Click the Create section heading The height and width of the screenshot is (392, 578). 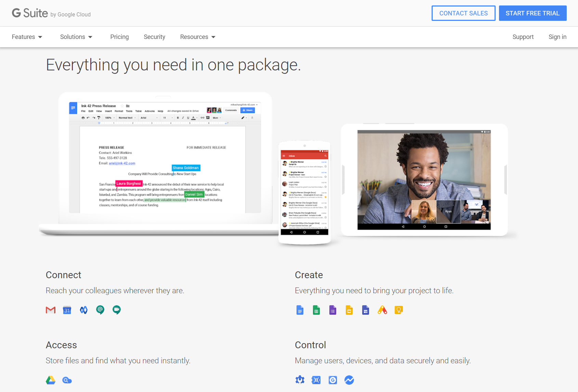309,275
